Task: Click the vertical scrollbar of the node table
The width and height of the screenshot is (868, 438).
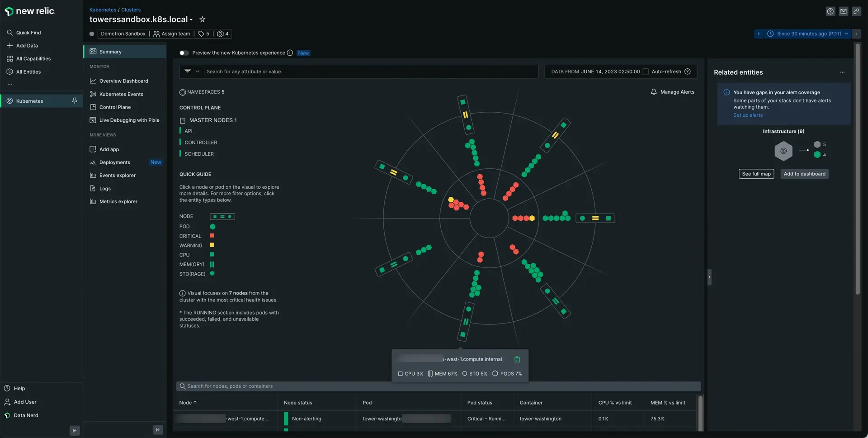Action: coord(700,414)
